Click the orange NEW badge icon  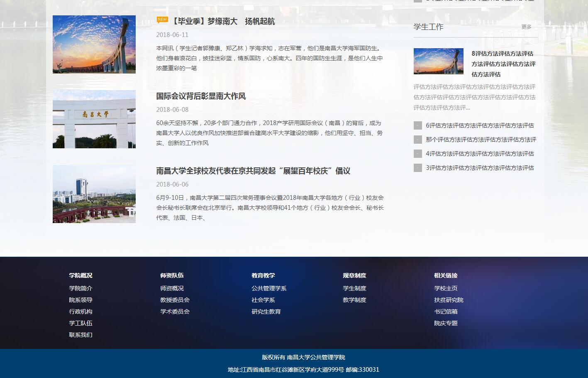point(162,20)
